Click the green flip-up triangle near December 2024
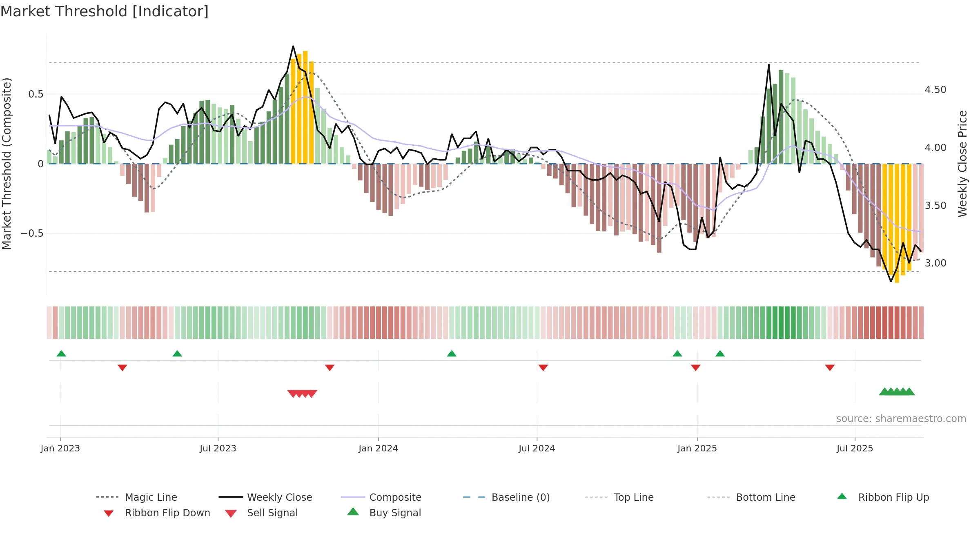The width and height of the screenshot is (980, 551). (677, 353)
